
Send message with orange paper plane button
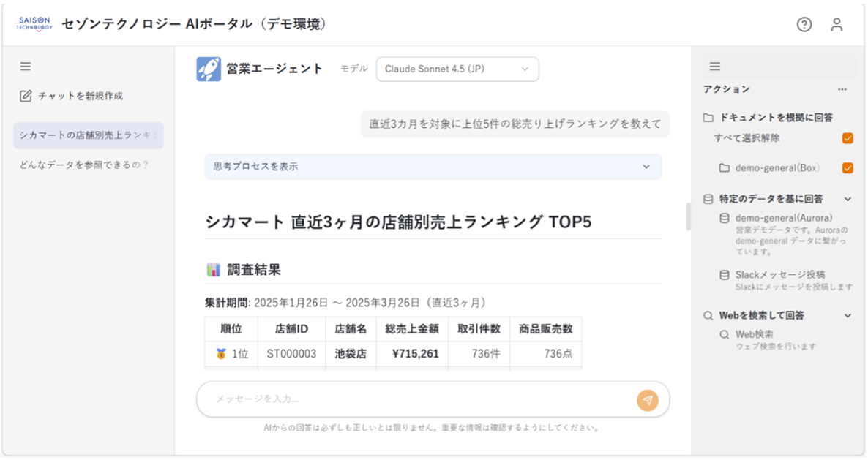coord(647,400)
